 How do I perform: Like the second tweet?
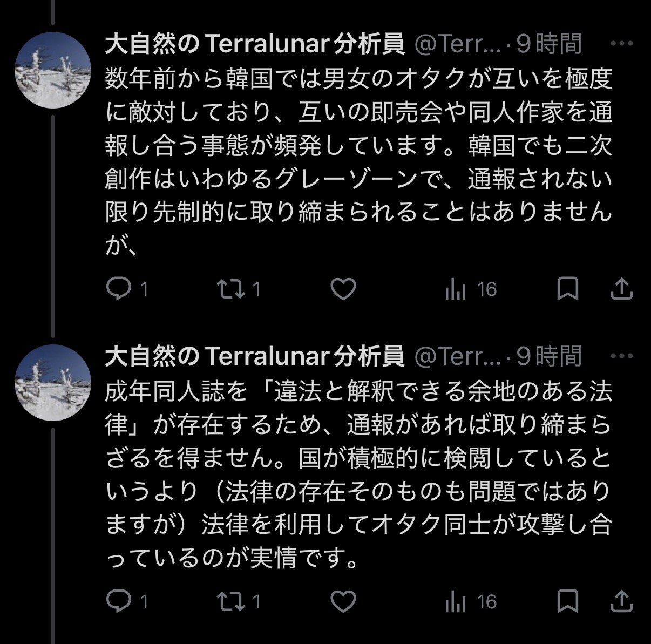coord(343,601)
